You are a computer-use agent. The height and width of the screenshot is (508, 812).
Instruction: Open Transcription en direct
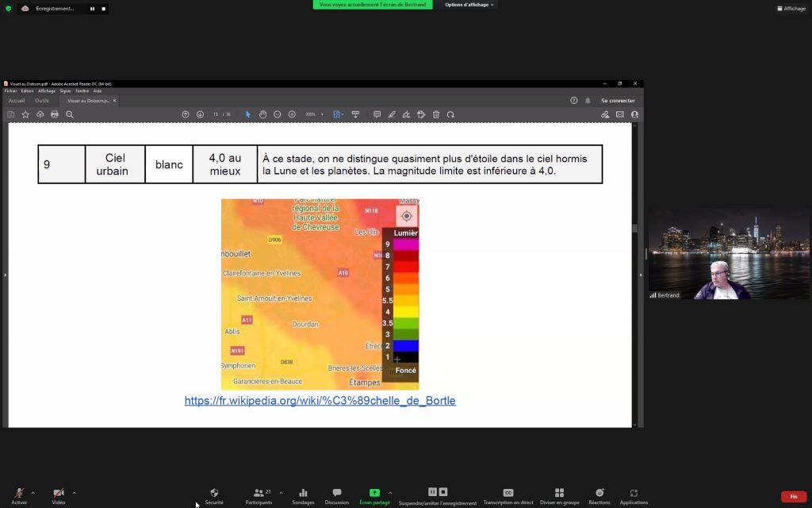tap(508, 495)
